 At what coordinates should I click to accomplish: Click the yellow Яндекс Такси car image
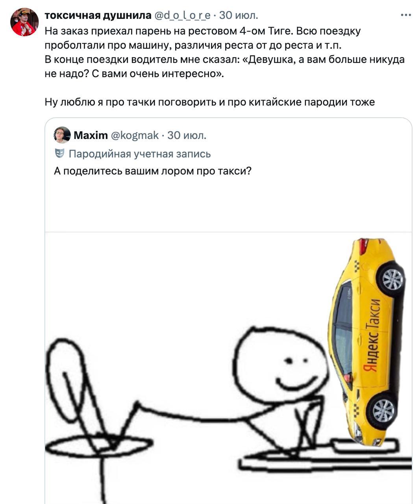click(366, 342)
